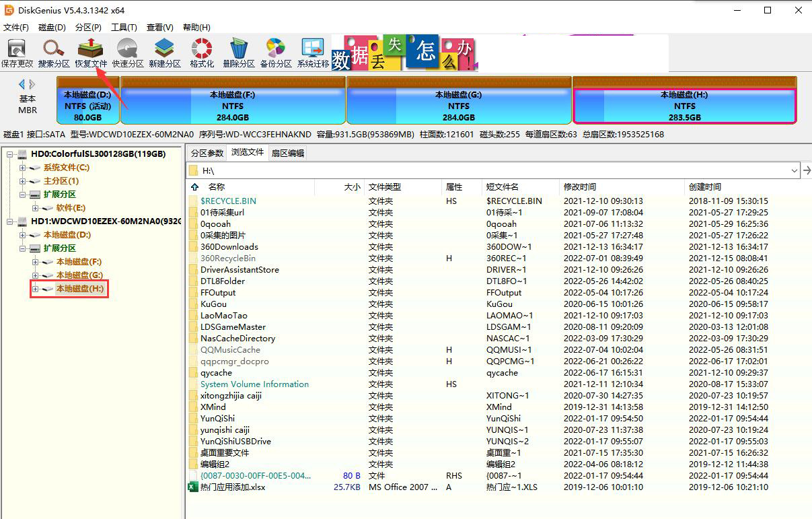Click folder icon of XMind
The image size is (812, 519).
pos(193,407)
